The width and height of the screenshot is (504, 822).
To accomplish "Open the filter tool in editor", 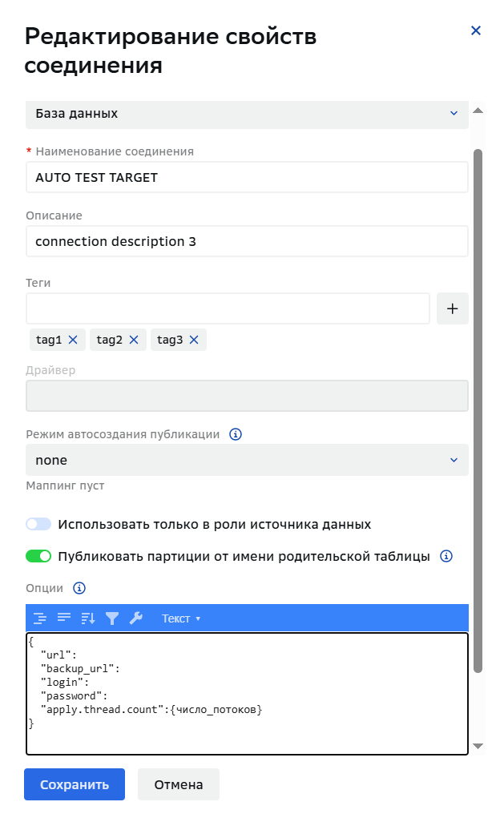I will (111, 619).
